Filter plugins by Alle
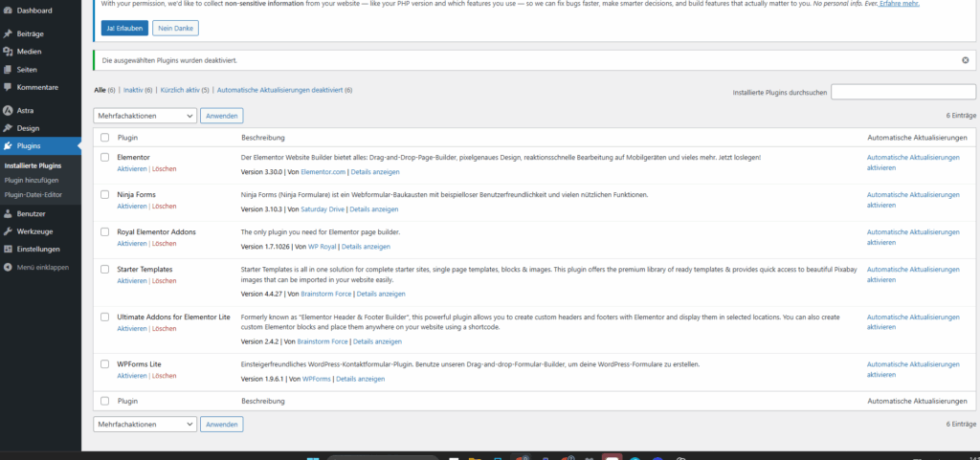The width and height of the screenshot is (980, 460). (x=100, y=90)
